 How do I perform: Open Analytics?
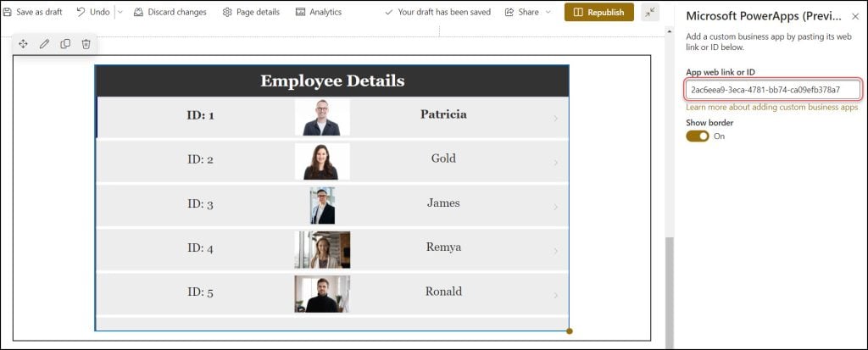(319, 12)
